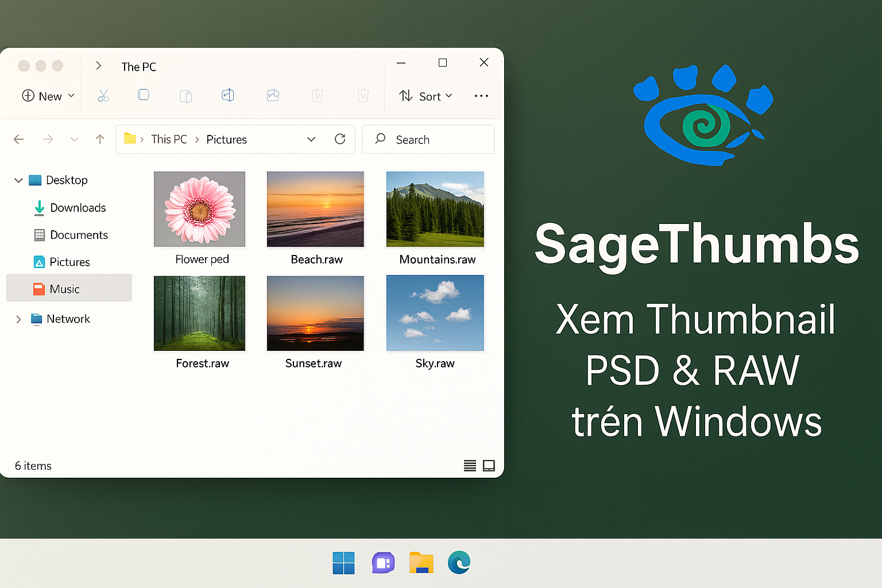This screenshot has height=588, width=882.
Task: Open File Explorer from the taskbar
Action: coord(421,563)
